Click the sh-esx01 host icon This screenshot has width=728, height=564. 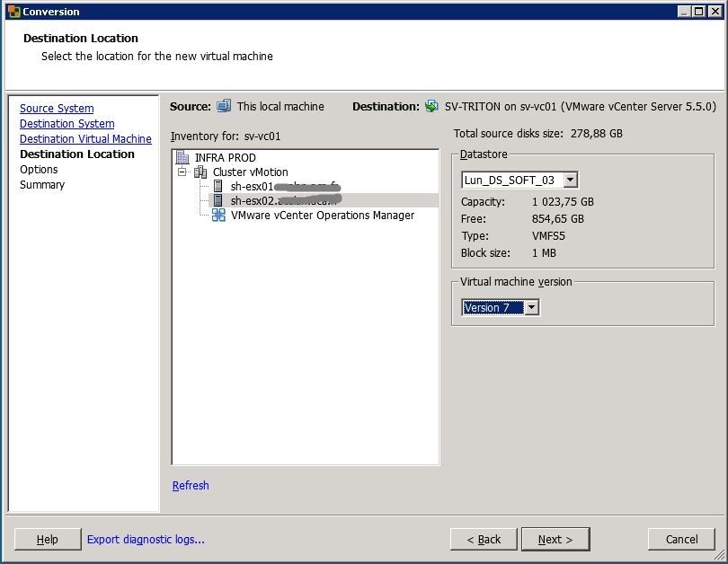[218, 187]
